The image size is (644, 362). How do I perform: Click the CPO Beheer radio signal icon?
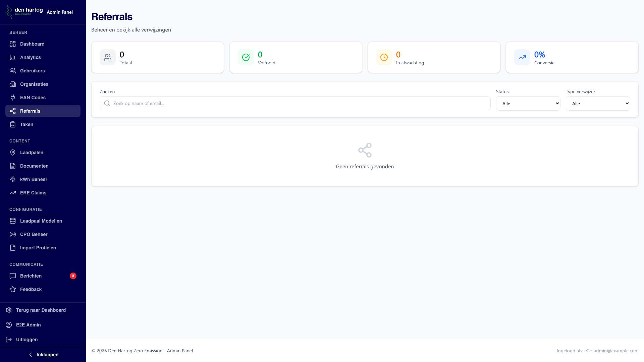tap(13, 234)
